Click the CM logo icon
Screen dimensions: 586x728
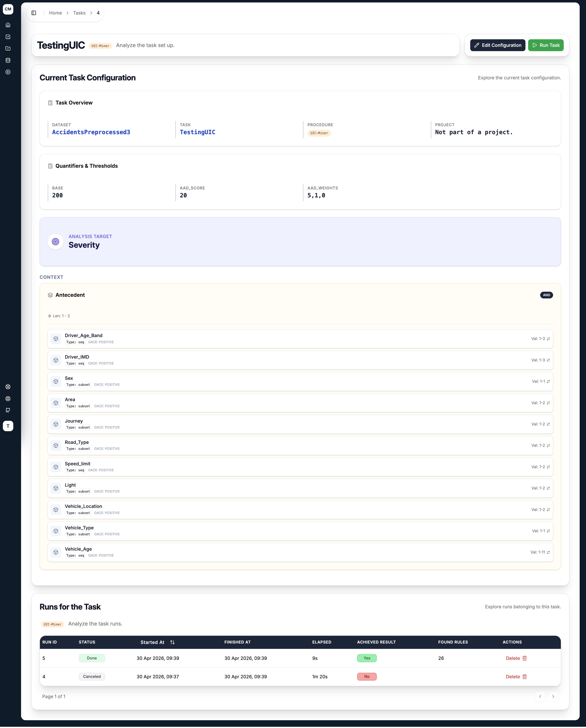(8, 9)
